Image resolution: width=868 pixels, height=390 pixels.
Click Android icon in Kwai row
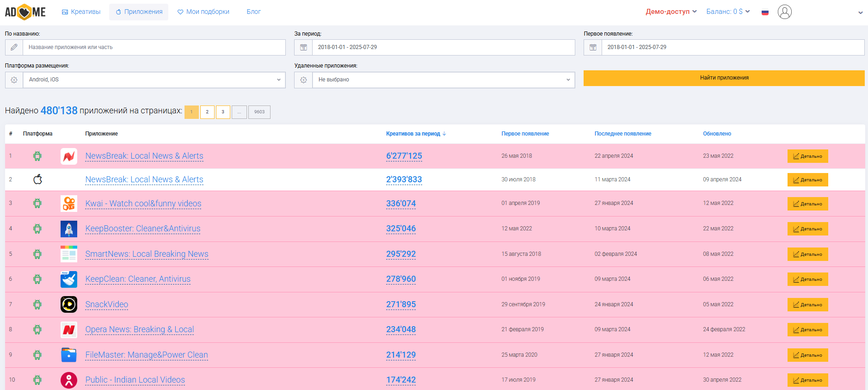coord(37,203)
